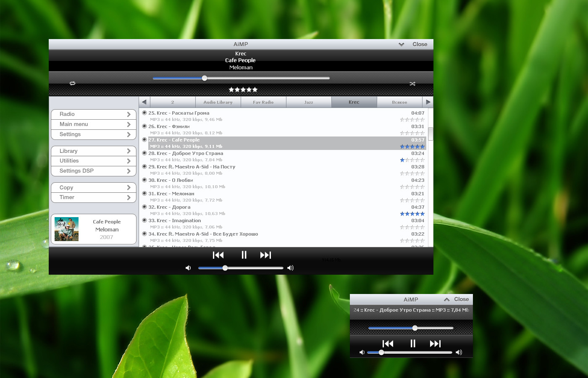
Task: Seek the track using main progress slider
Action: [241, 78]
